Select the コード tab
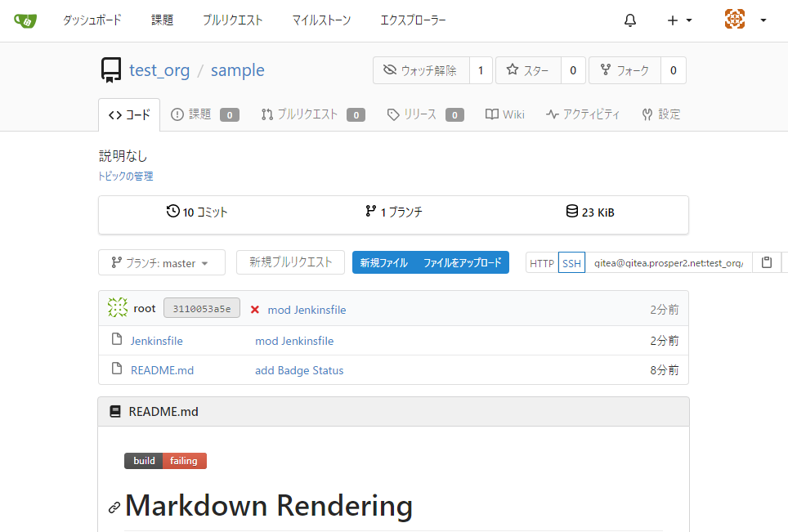 click(x=129, y=115)
